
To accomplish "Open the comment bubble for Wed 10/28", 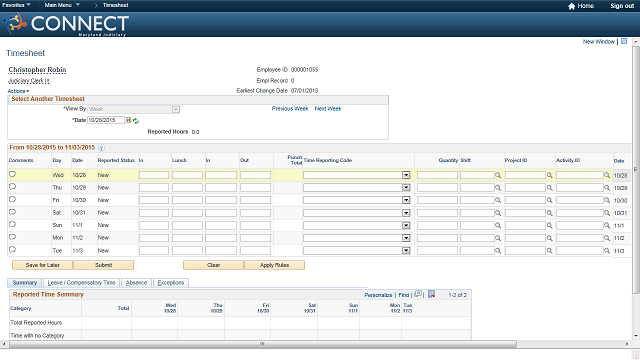I will click(x=12, y=174).
